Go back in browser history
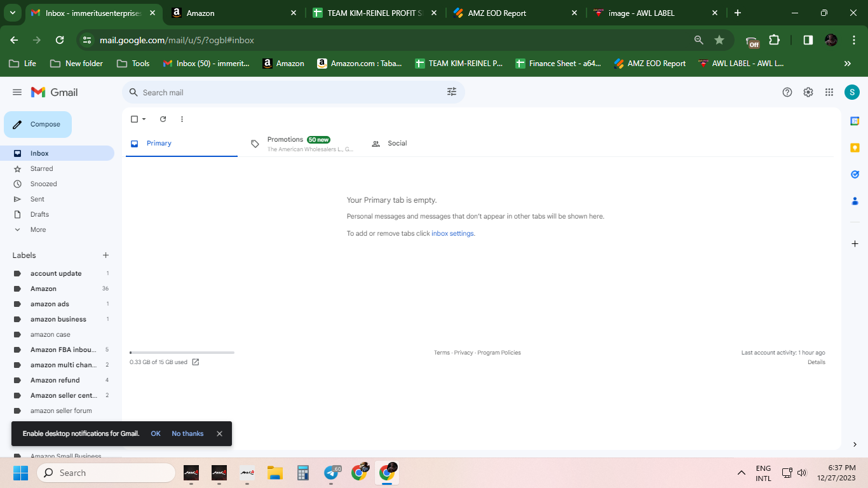This screenshot has height=488, width=868. [14, 40]
